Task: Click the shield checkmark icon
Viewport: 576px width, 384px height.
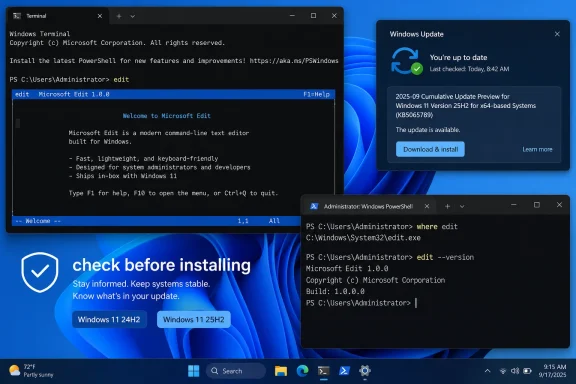Action: (40, 272)
